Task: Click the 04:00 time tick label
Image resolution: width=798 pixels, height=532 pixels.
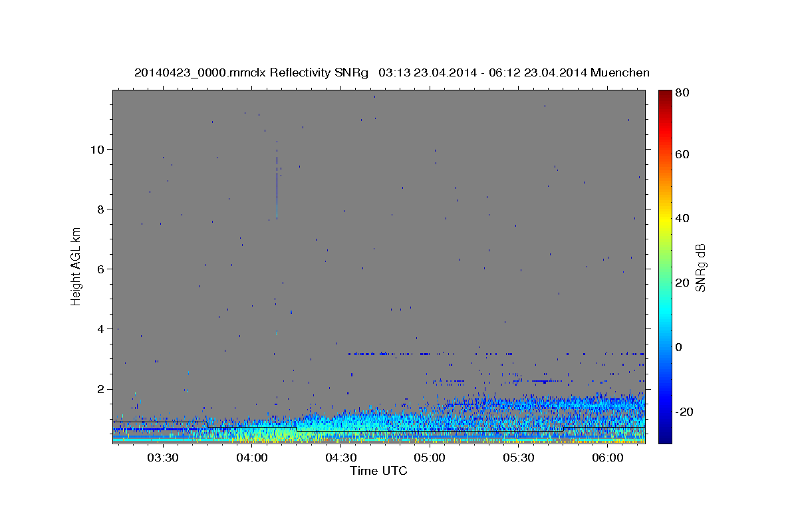Action: click(251, 458)
